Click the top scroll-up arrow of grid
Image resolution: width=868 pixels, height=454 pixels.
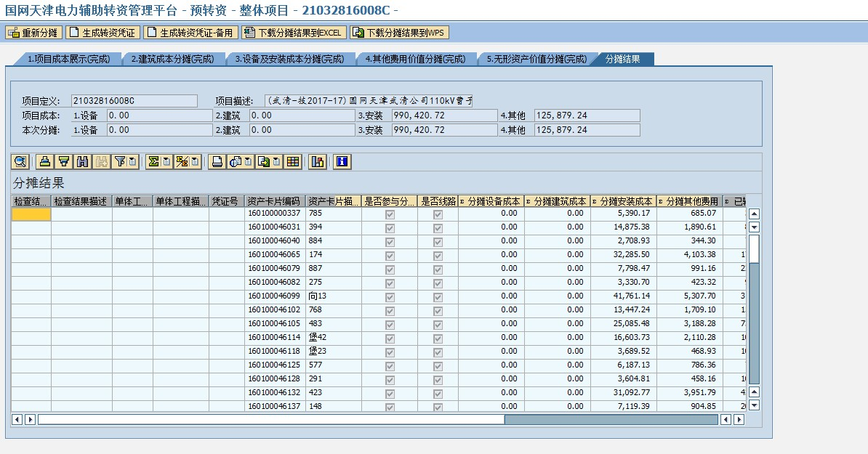pyautogui.click(x=754, y=214)
